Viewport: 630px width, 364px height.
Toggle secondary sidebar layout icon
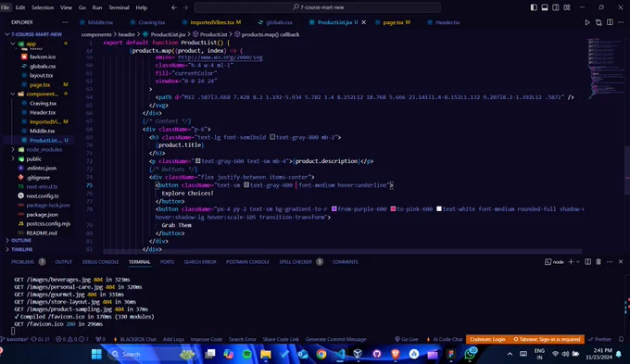556,7
